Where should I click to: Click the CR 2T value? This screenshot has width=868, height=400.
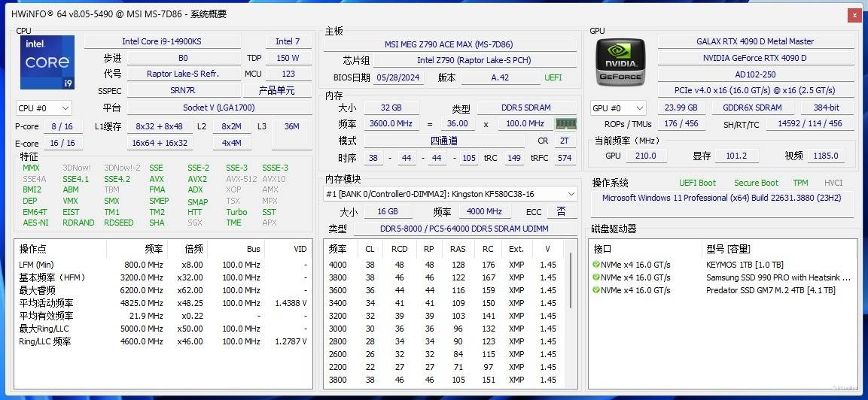point(565,141)
